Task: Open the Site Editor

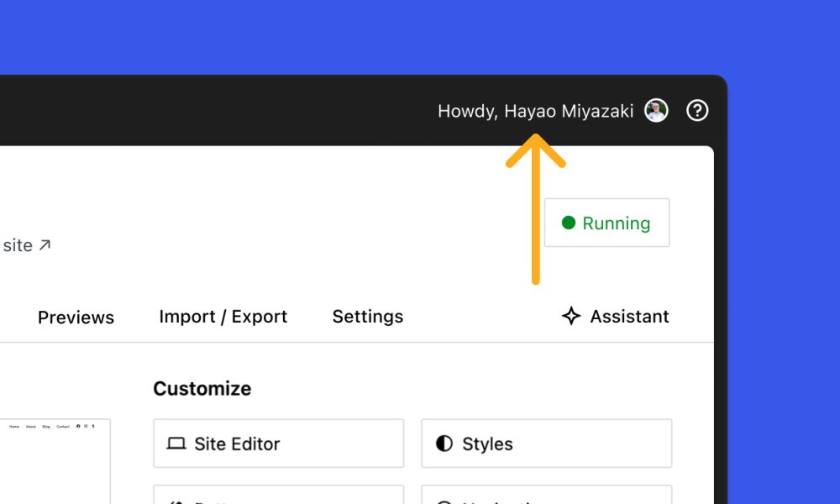Action: point(278,444)
